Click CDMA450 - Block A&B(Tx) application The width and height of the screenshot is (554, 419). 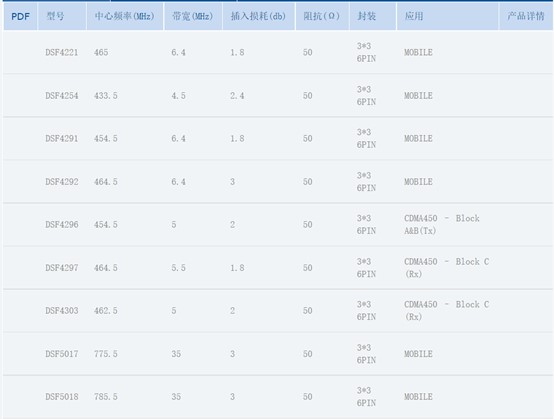tap(442, 225)
